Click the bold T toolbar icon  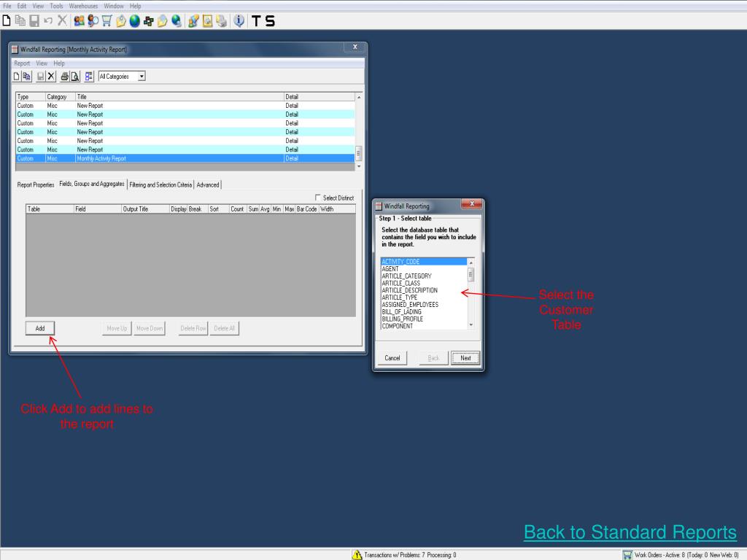256,21
